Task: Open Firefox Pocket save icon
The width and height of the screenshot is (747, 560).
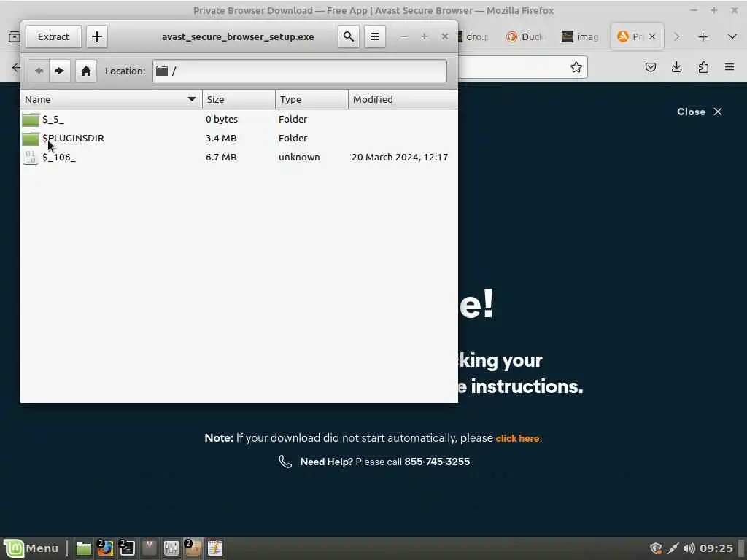Action: coord(650,67)
